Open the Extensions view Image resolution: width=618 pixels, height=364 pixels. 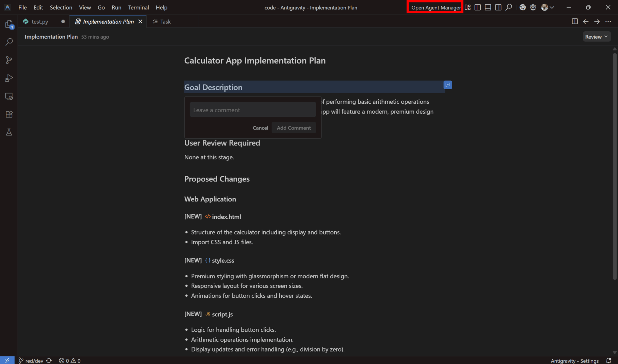pyautogui.click(x=9, y=114)
